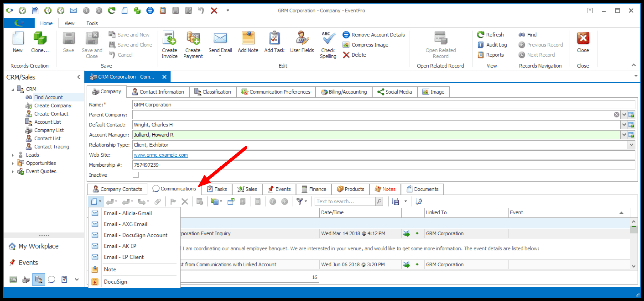The image size is (644, 301).
Task: Click the search magnifier beside Text to search
Action: [x=379, y=201]
